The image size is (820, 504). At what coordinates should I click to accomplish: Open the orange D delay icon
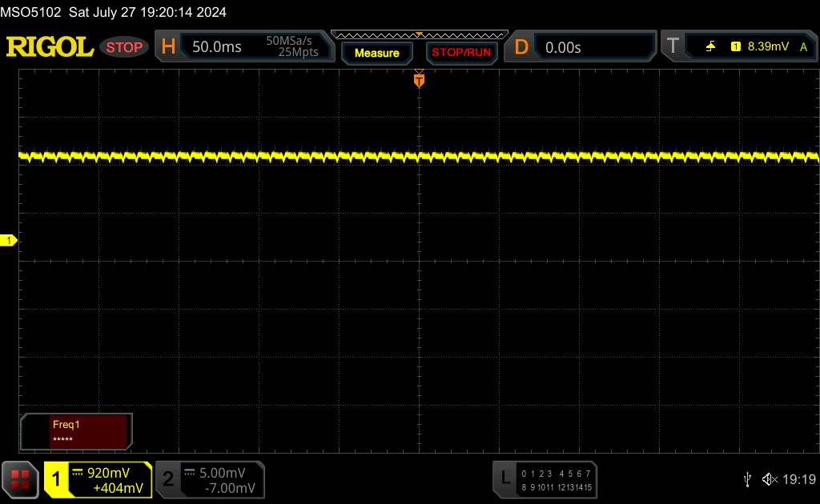[521, 47]
